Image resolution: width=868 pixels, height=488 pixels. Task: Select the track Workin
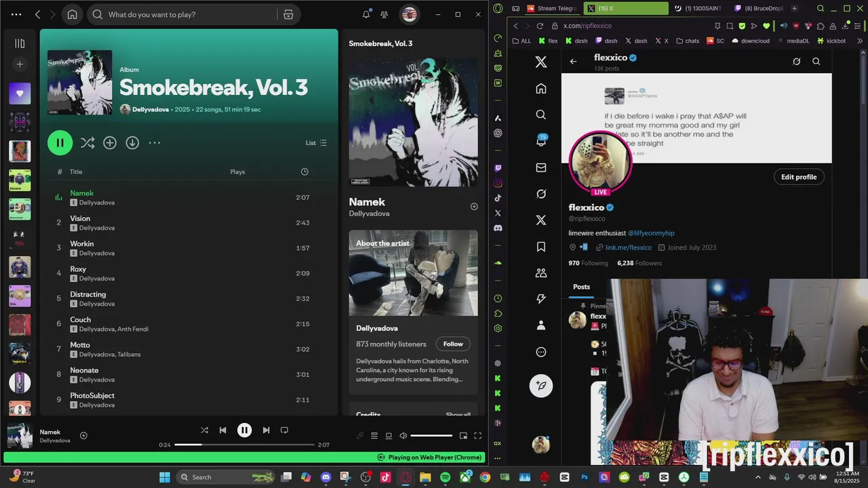pos(82,244)
